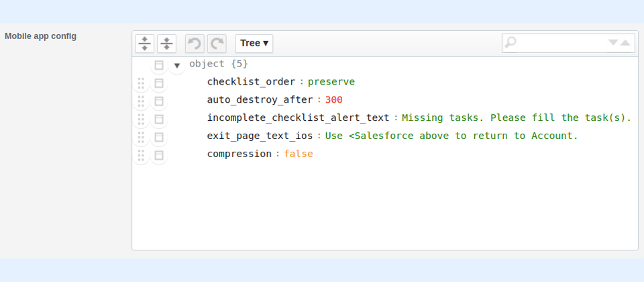Collapse the root object node
Screen dimensions: 644x282
tap(177, 65)
